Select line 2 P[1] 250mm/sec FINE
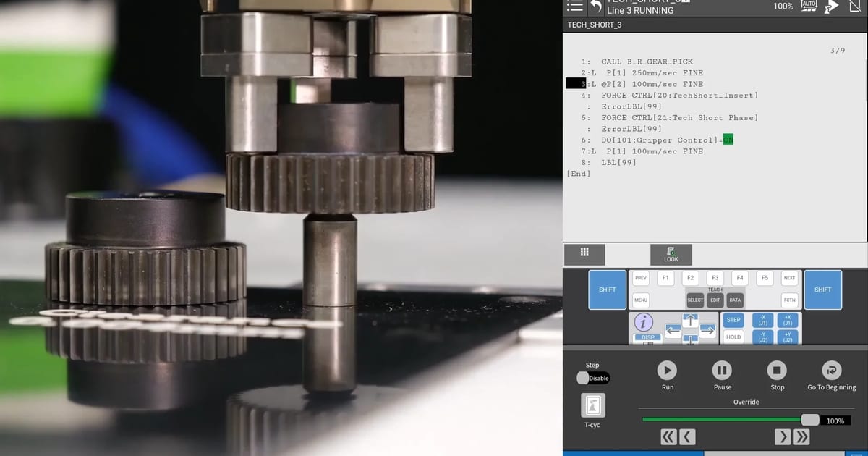Viewport: 868px width, 456px height. (642, 73)
